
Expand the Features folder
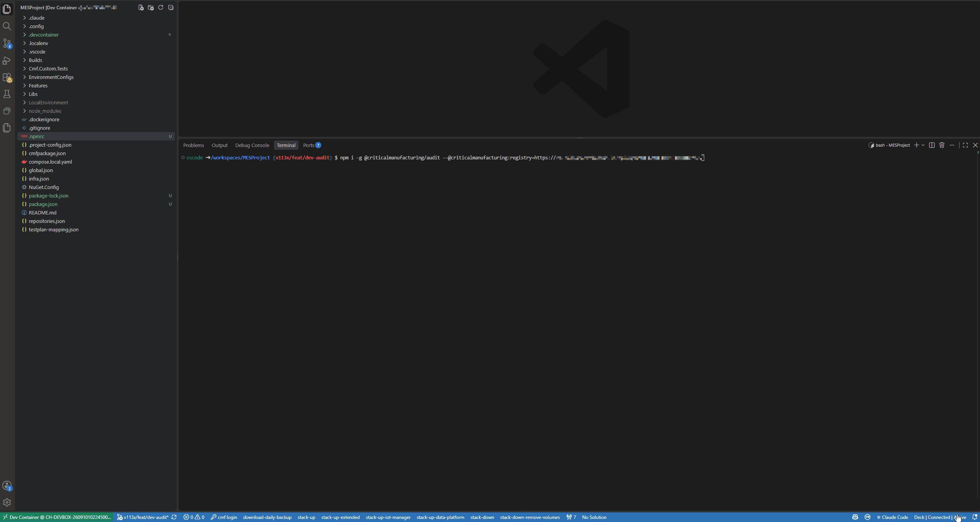(96, 85)
